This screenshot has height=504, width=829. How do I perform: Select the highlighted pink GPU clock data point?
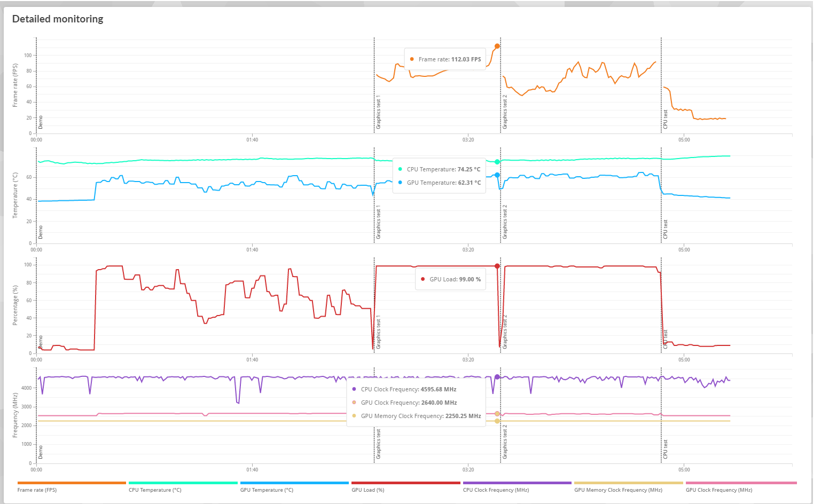point(497,414)
